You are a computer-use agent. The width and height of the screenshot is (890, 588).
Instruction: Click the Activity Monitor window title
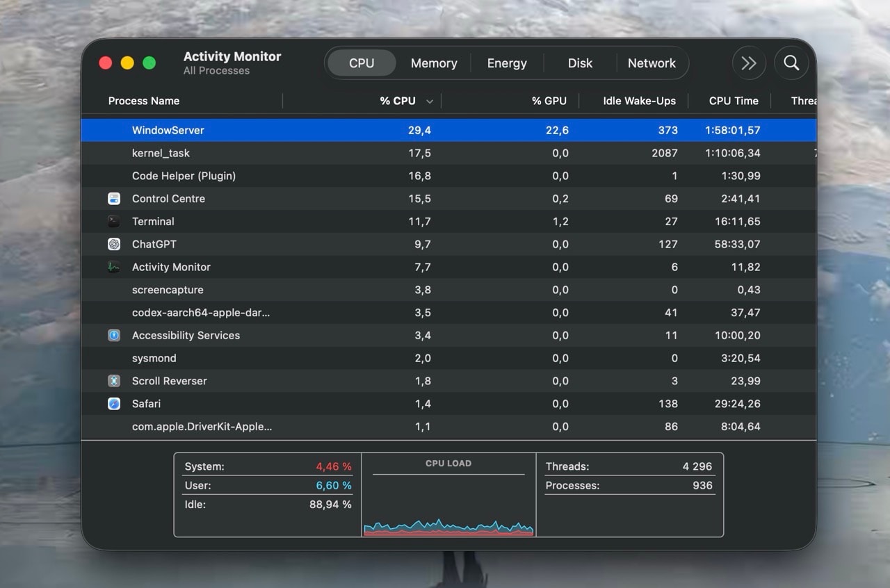[x=232, y=56]
